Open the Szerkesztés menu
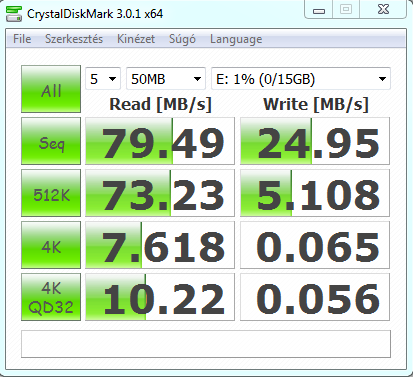The width and height of the screenshot is (413, 377). (x=74, y=39)
